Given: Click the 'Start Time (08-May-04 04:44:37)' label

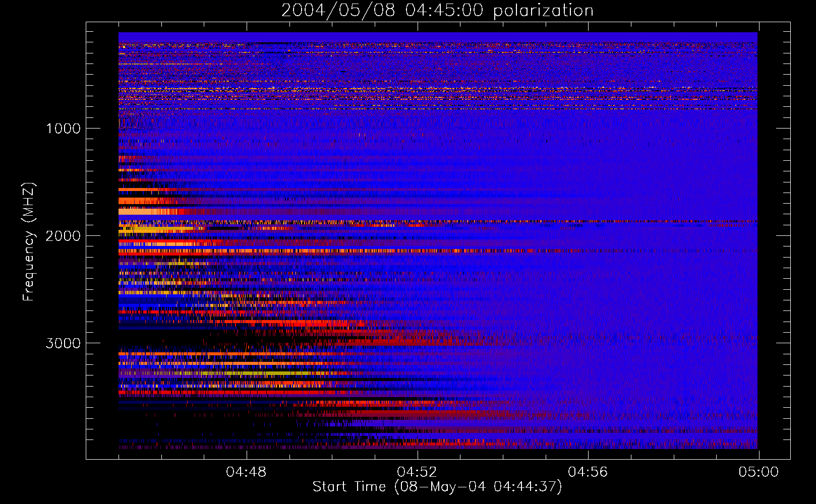Looking at the screenshot, I should coord(437,487).
